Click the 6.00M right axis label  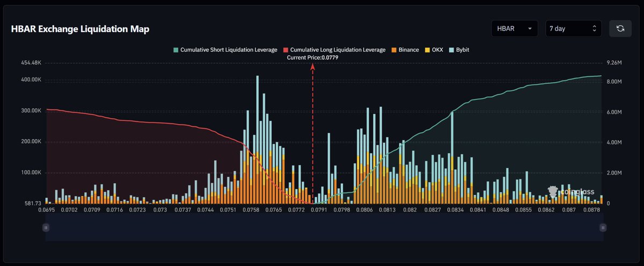pyautogui.click(x=614, y=112)
